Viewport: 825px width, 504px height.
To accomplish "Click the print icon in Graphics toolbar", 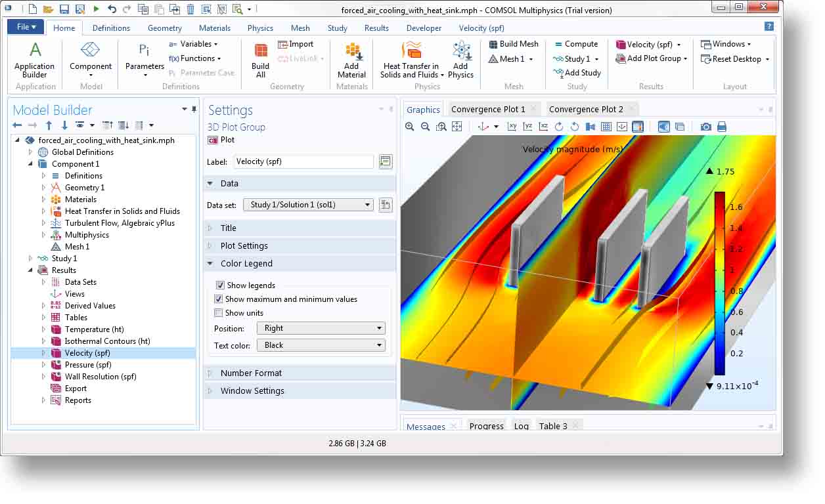I will click(721, 127).
